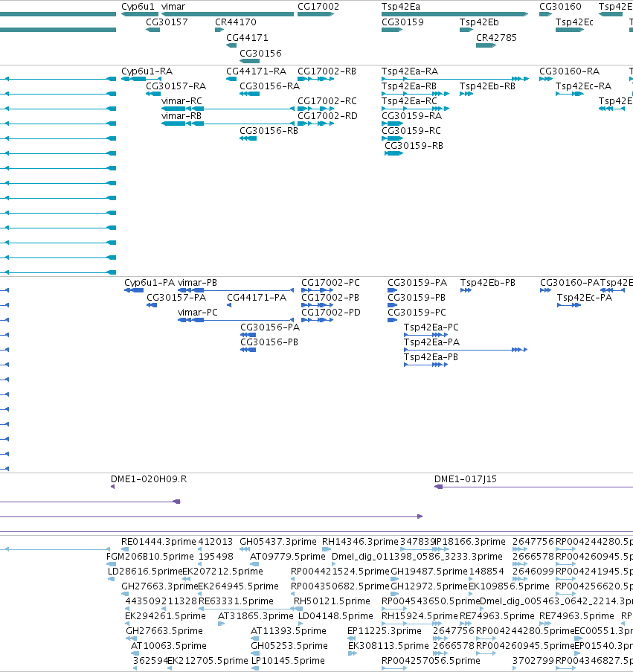Image resolution: width=633 pixels, height=672 pixels.
Task: Open EST label LP10145.5prime
Action: (288, 661)
